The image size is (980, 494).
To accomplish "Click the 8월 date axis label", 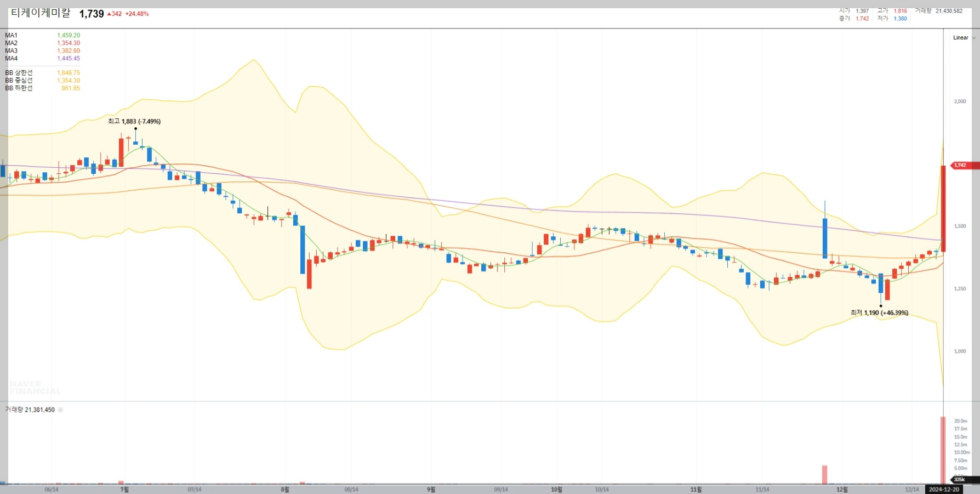I will coord(285,490).
